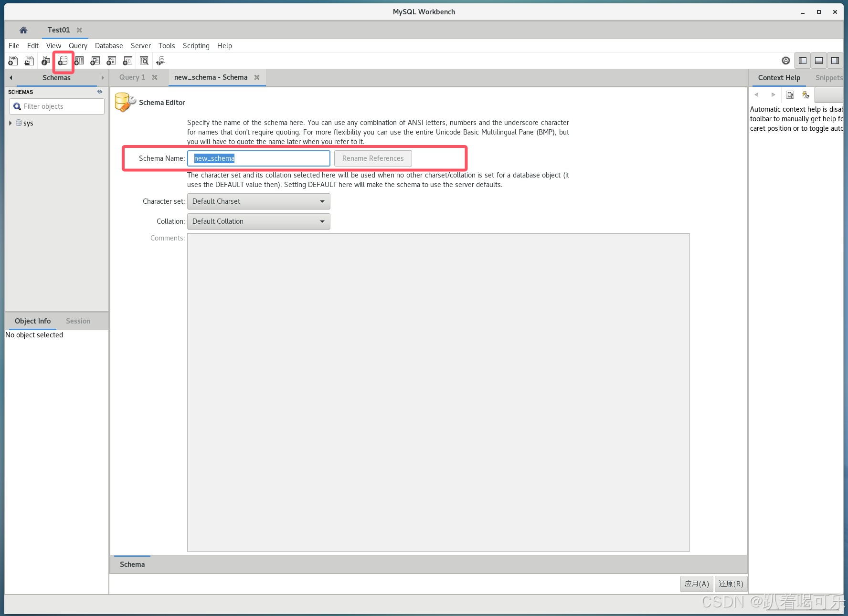Click the 'No object selected' text

(34, 335)
